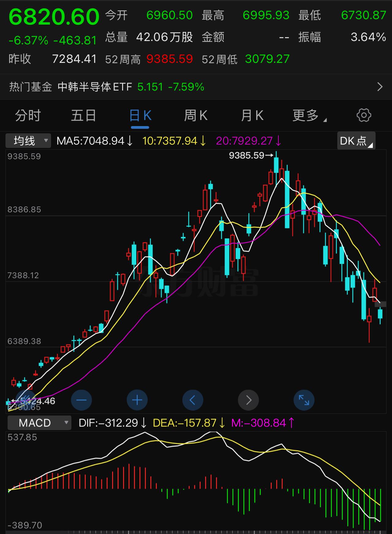Tap total volume 42.06万股
Image resolution: width=392 pixels, height=534 pixels.
point(164,37)
